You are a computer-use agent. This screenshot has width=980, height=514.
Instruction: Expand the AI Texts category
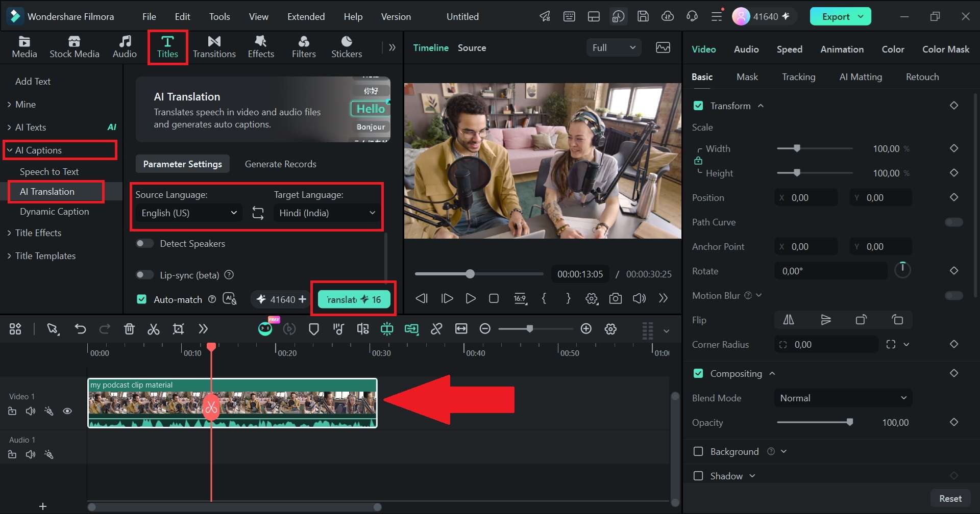[x=9, y=127]
